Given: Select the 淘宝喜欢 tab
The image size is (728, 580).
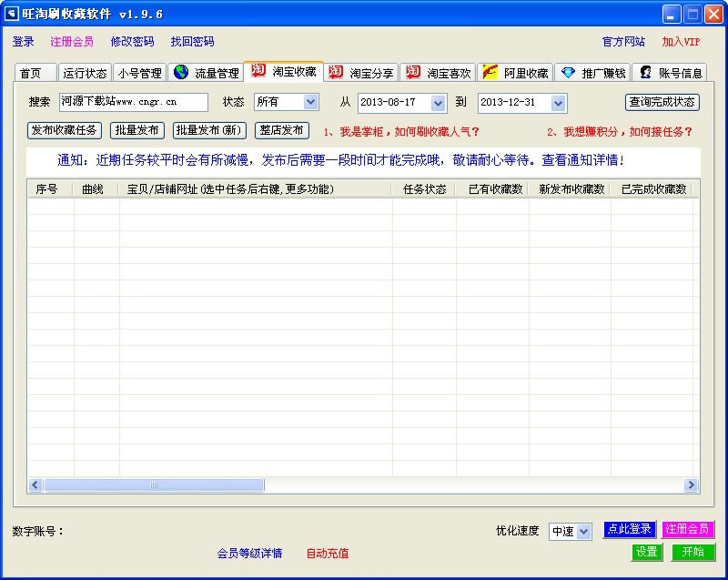Looking at the screenshot, I should (439, 73).
